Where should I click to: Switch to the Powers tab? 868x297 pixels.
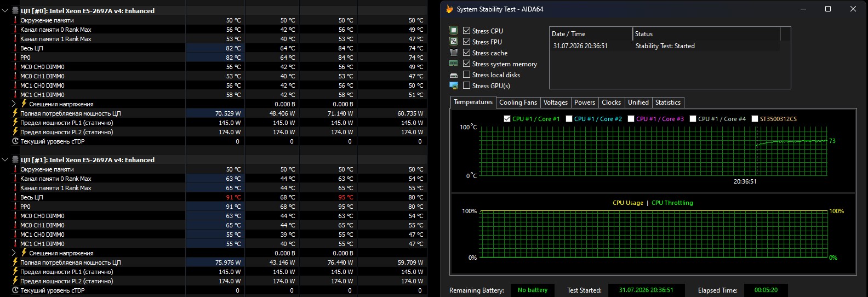pyautogui.click(x=584, y=102)
